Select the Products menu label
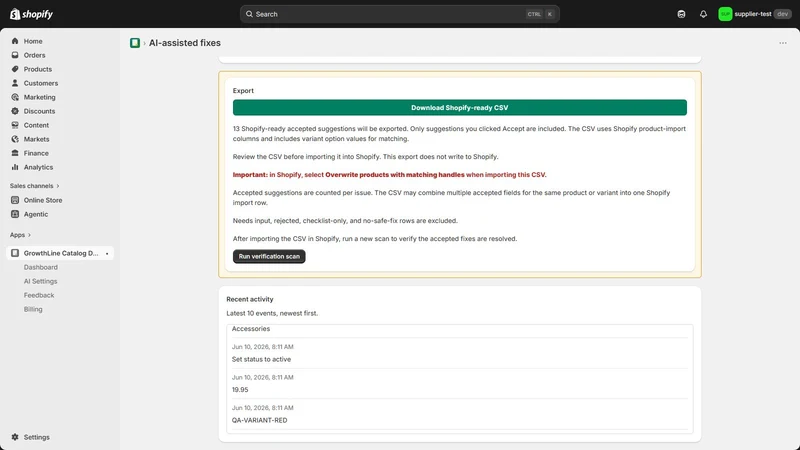 coord(38,69)
